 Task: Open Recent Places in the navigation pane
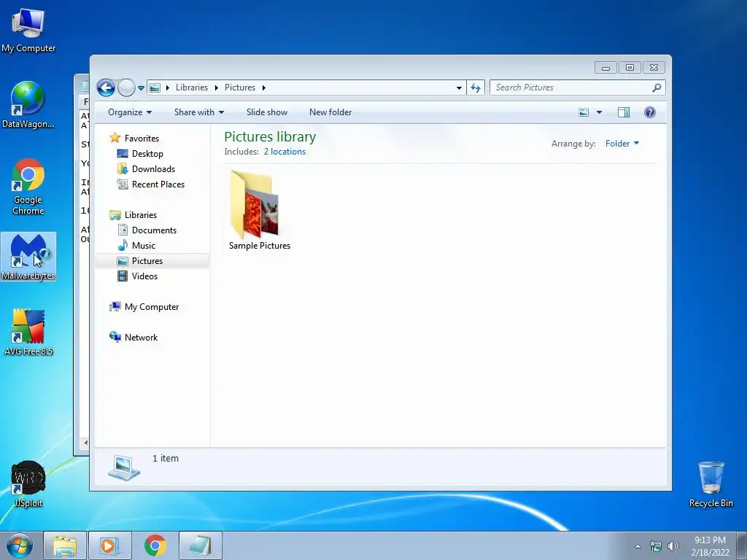(158, 184)
